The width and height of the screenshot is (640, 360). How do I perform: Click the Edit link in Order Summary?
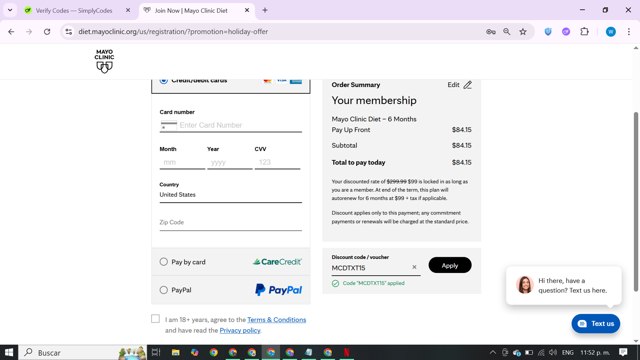[453, 85]
